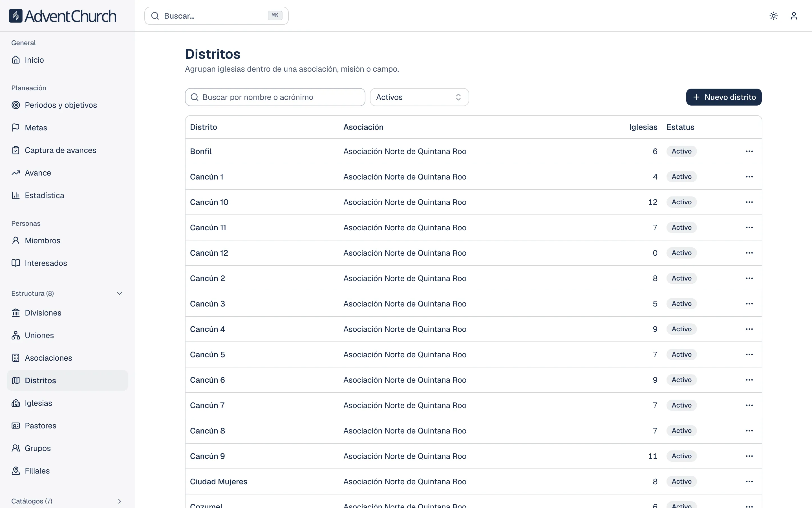The height and width of the screenshot is (508, 812).
Task: Navigate to Divisiones
Action: click(x=67, y=313)
